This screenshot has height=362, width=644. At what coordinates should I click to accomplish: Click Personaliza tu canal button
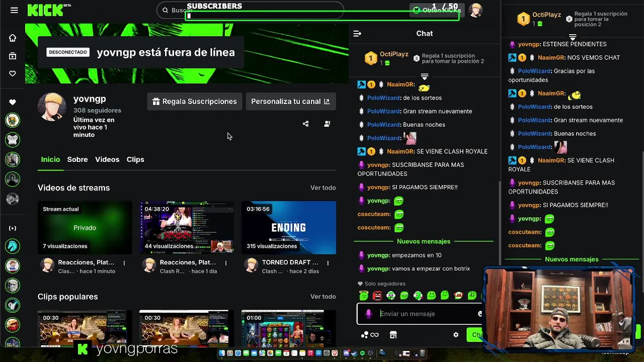pyautogui.click(x=290, y=102)
